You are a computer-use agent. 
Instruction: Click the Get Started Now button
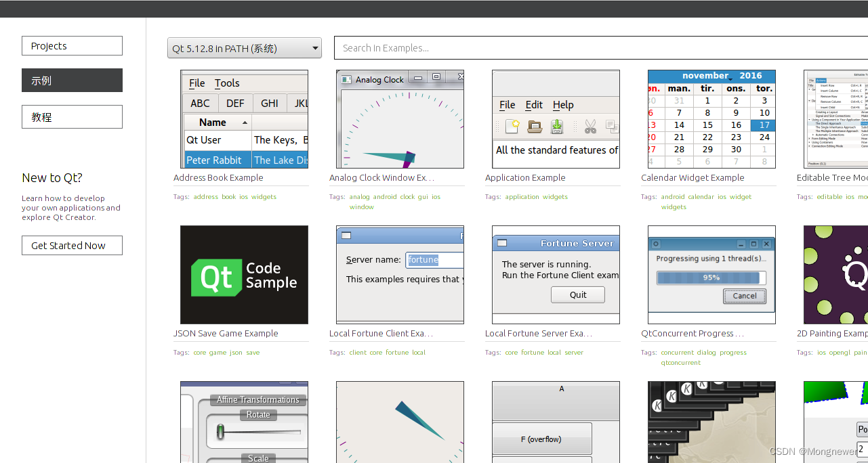pos(72,245)
